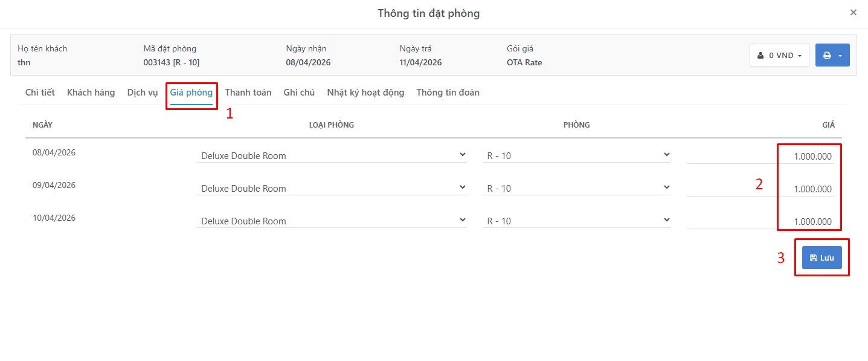This screenshot has width=868, height=361.
Task: Switch to Thông tin đoàn tab
Action: 448,93
